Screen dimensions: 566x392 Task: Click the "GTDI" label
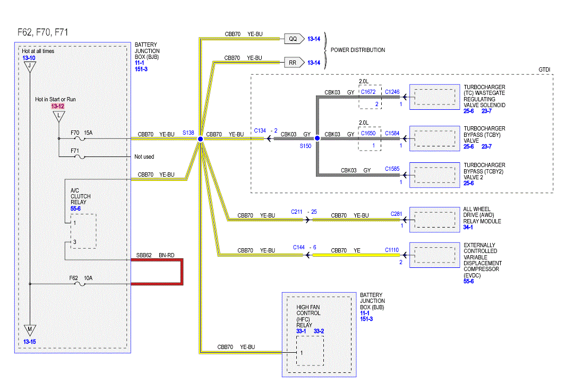(x=544, y=69)
